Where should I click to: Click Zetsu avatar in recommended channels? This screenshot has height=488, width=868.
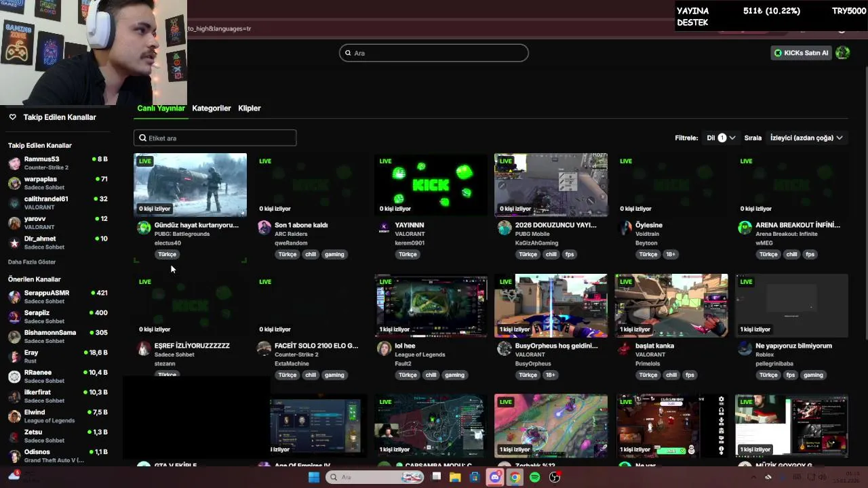[x=14, y=436]
